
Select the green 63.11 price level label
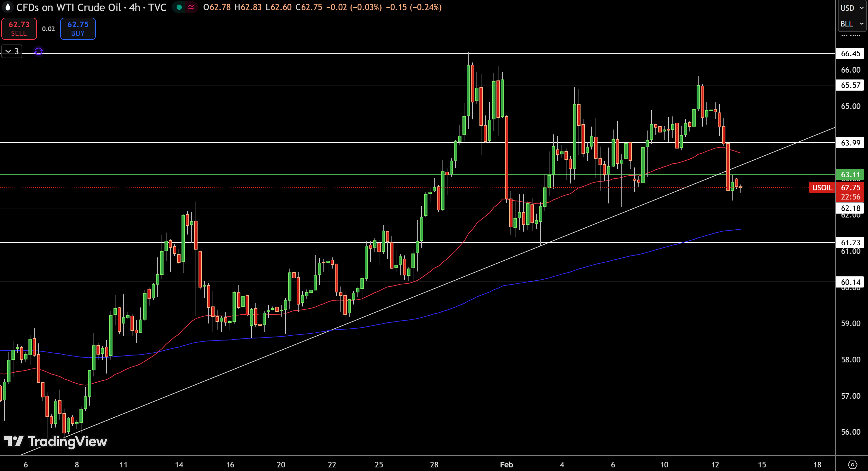[850, 175]
